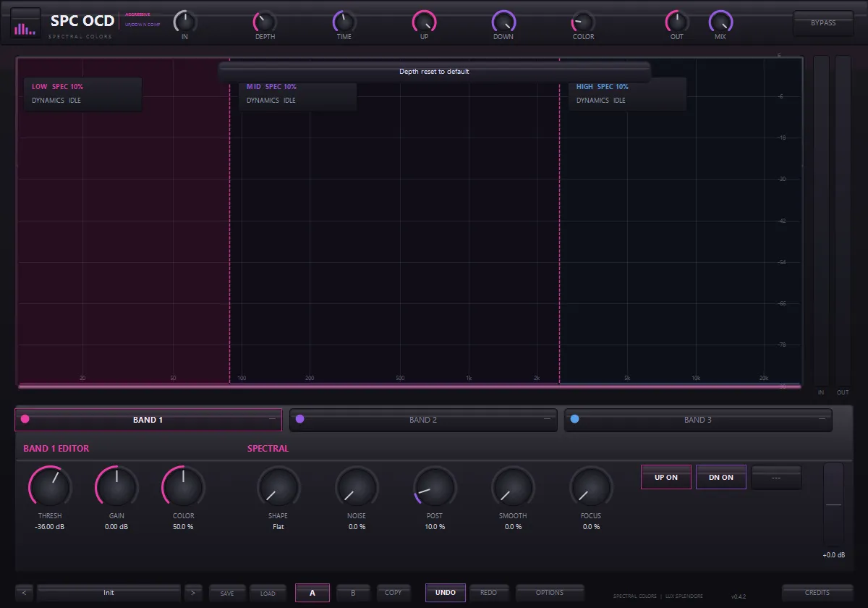The width and height of the screenshot is (868, 608).
Task: Click the purple dot on BAND 2
Action: click(299, 418)
